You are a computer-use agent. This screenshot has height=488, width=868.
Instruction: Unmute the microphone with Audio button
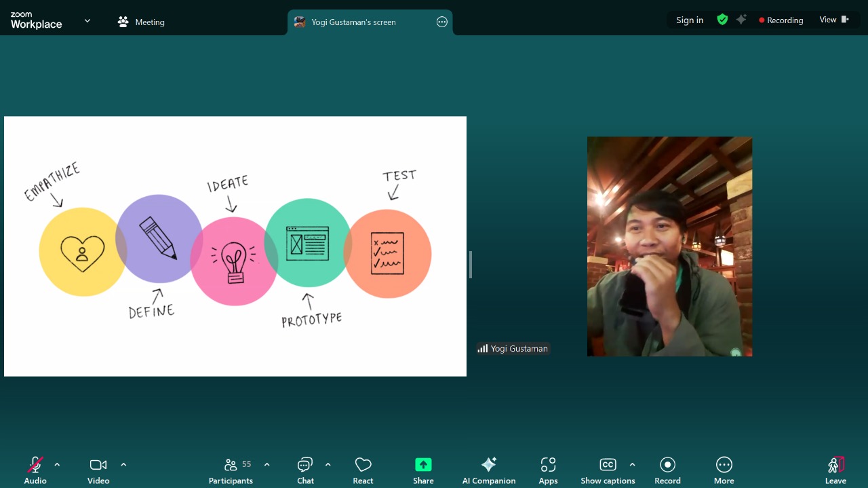click(35, 470)
